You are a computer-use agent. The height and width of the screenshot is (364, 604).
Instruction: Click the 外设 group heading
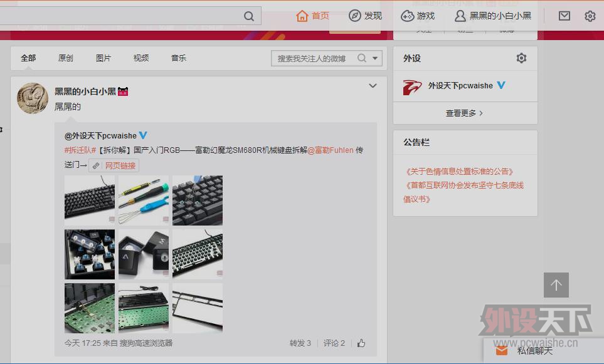point(412,58)
